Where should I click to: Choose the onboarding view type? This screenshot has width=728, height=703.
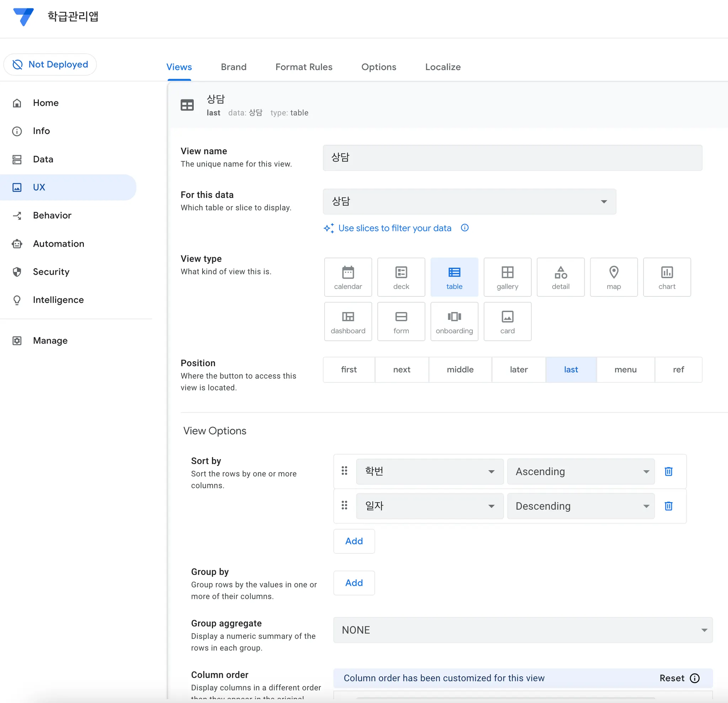click(x=454, y=321)
